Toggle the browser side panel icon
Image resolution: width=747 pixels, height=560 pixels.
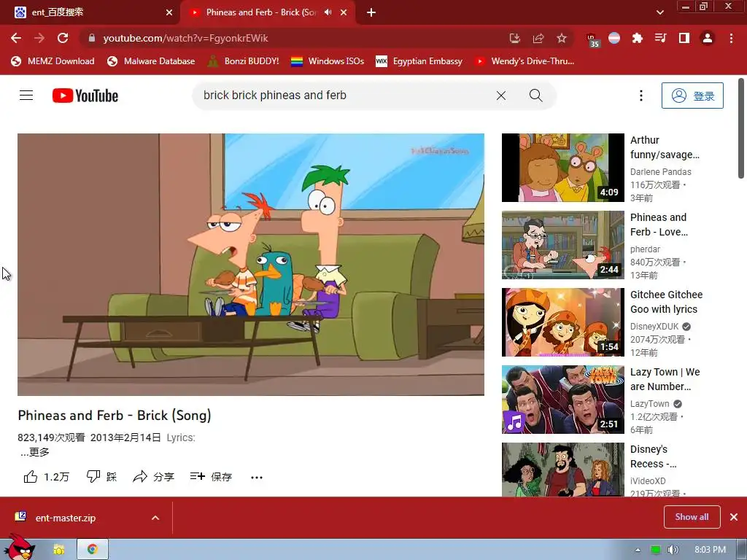click(x=684, y=38)
